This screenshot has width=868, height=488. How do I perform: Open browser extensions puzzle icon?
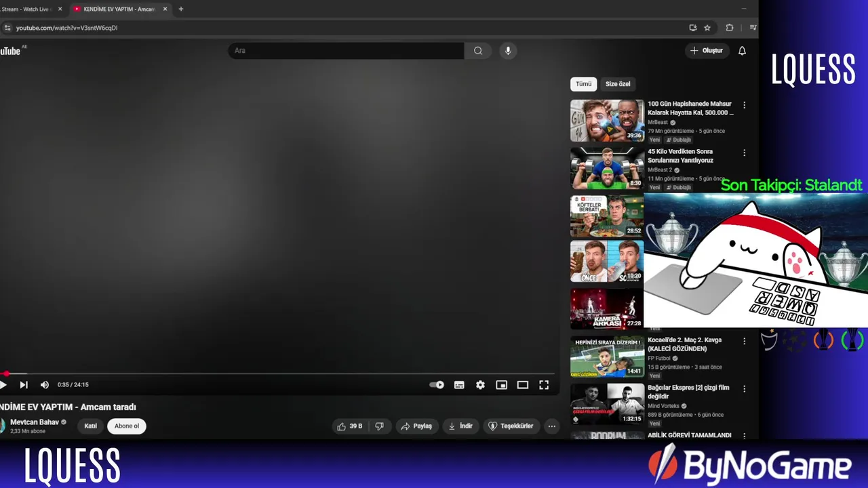(730, 28)
